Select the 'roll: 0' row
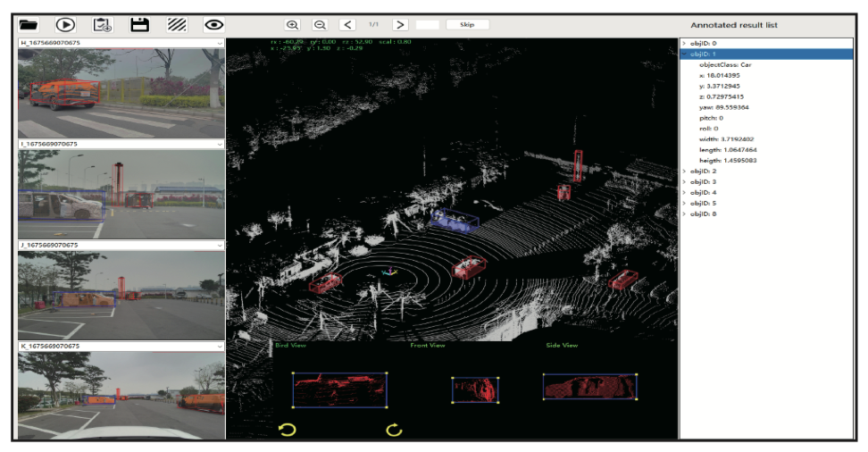Image resolution: width=868 pixels, height=452 pixels. [x=708, y=129]
